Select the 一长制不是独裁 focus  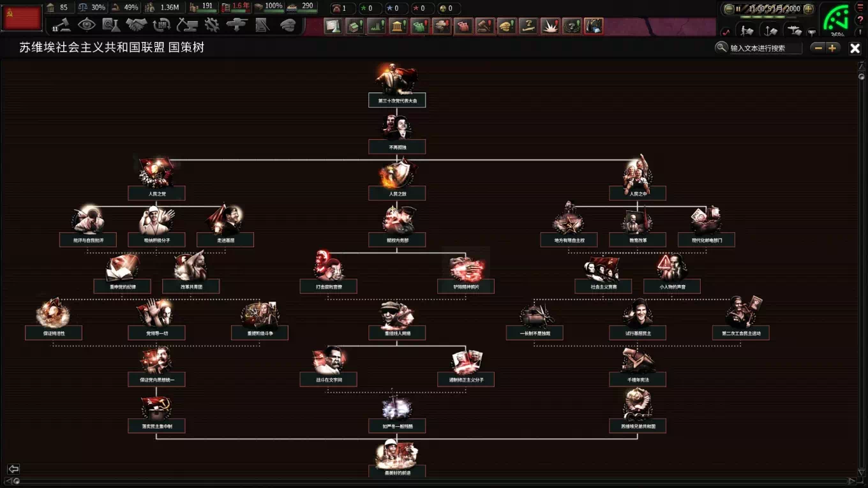[535, 333]
